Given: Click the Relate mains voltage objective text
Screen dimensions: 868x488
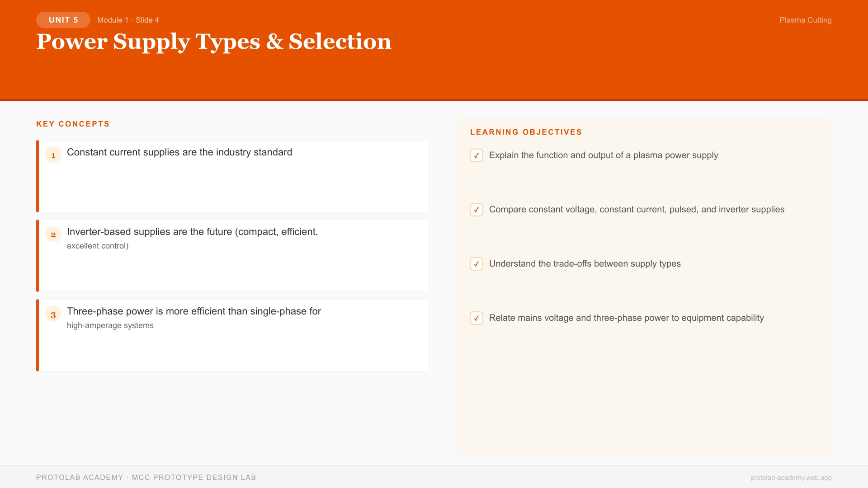Looking at the screenshot, I should tap(626, 318).
